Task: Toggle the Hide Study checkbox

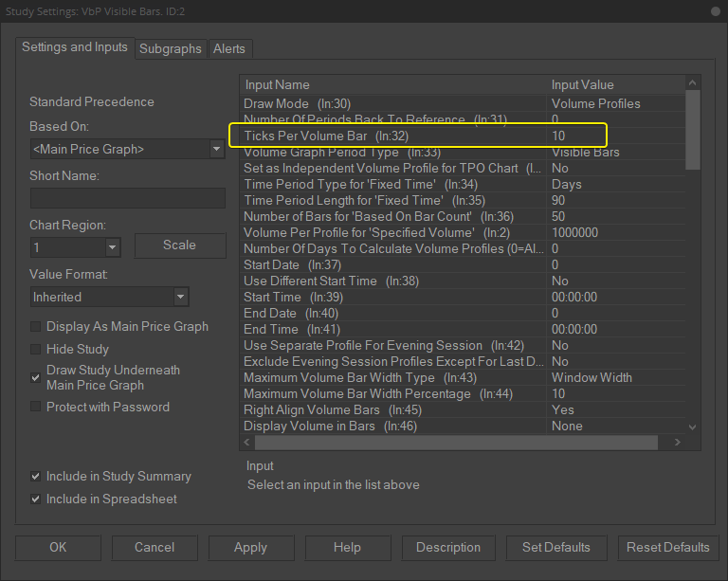Action: (36, 349)
